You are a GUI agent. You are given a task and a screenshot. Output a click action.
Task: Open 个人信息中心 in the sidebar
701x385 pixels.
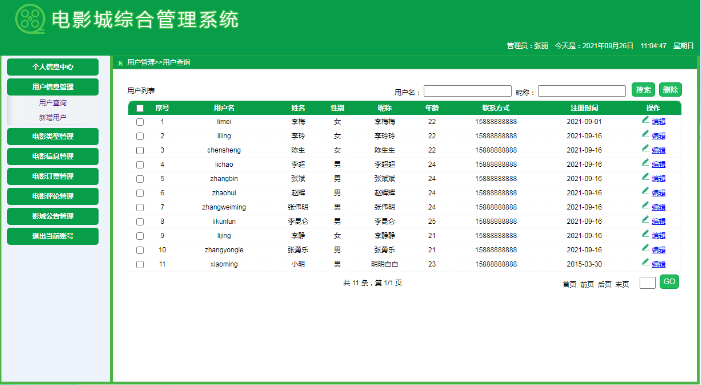click(x=53, y=67)
